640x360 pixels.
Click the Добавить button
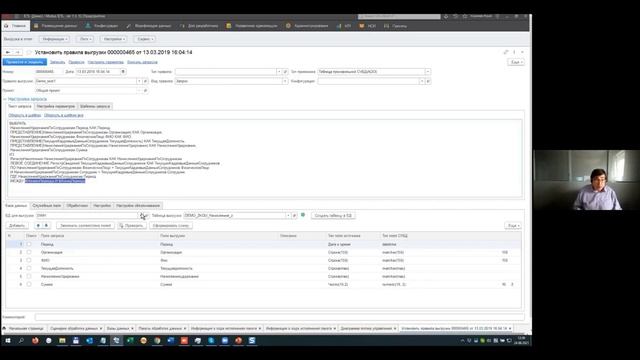[17, 226]
